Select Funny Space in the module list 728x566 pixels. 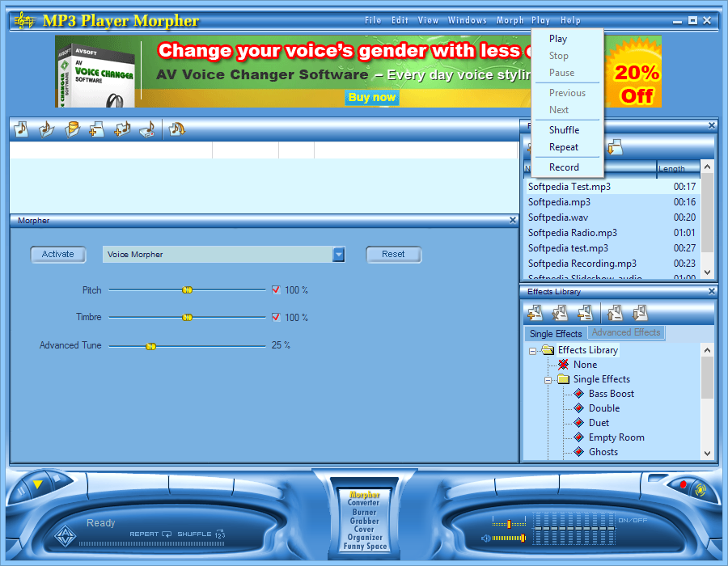point(365,547)
